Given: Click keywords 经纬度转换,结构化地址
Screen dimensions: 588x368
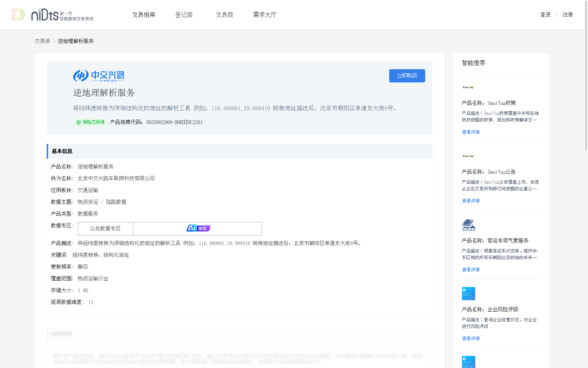Looking at the screenshot, I should click(x=101, y=255).
